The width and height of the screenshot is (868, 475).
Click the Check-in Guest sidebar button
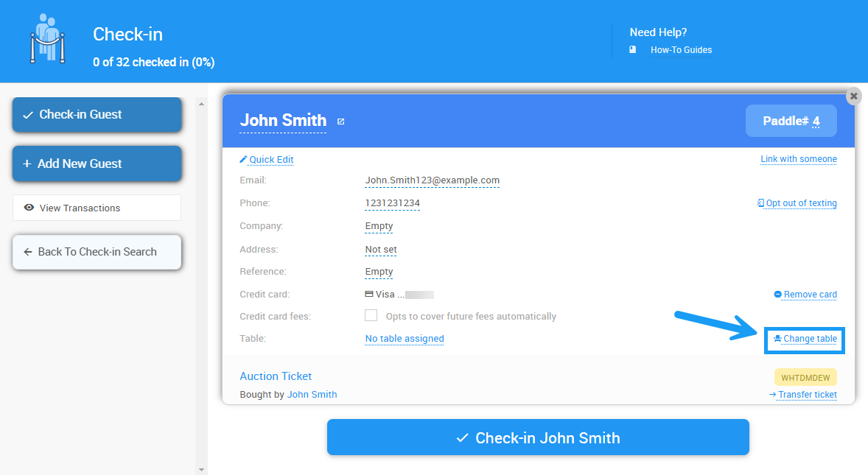tap(97, 115)
